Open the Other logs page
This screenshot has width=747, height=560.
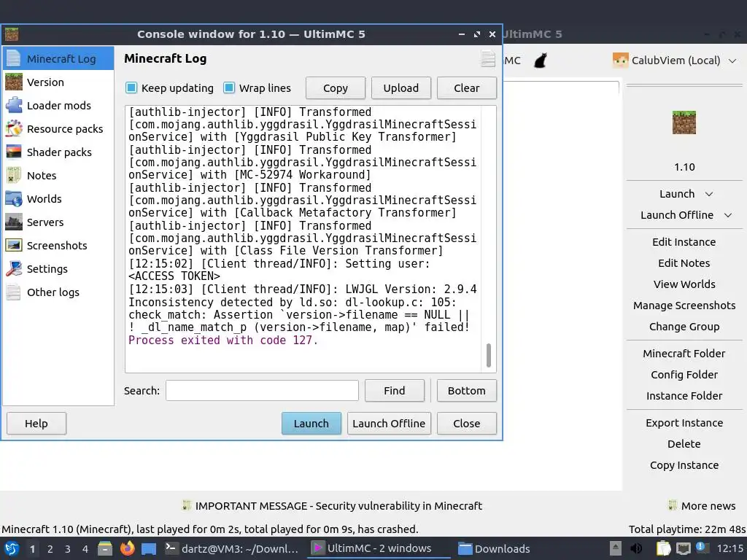[58, 292]
